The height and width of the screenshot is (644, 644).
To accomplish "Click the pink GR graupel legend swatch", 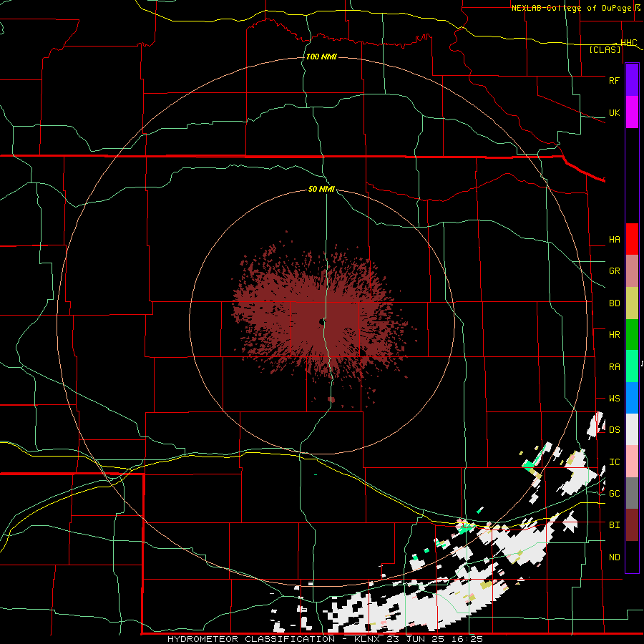I will [x=632, y=271].
